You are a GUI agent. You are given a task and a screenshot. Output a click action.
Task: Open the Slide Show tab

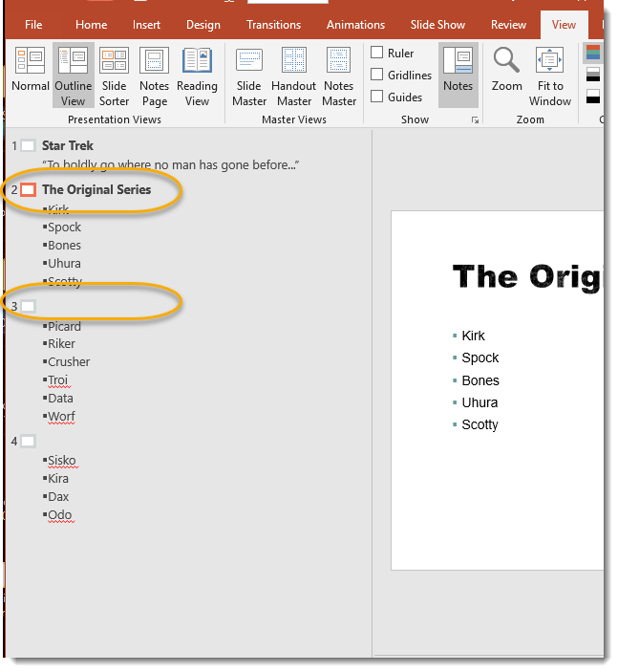(x=437, y=25)
